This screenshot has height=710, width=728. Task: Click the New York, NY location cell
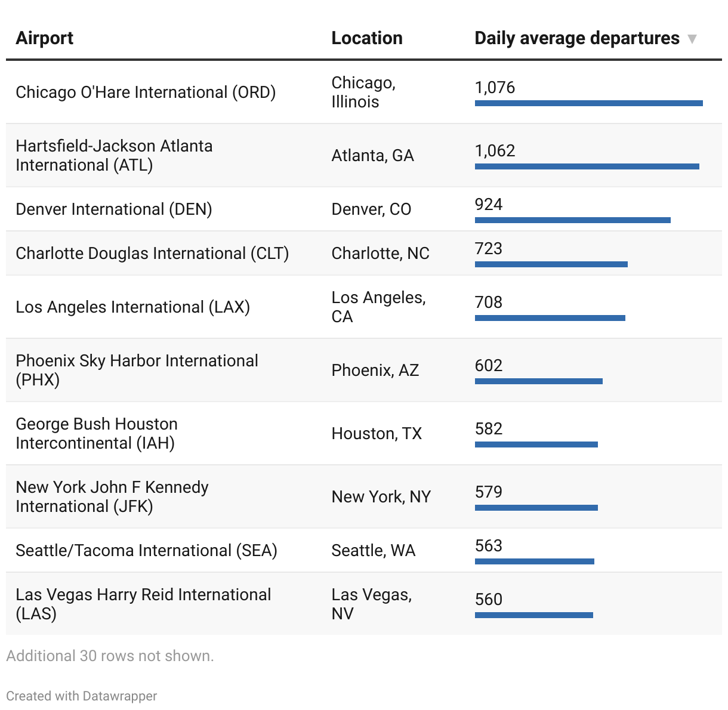click(381, 497)
